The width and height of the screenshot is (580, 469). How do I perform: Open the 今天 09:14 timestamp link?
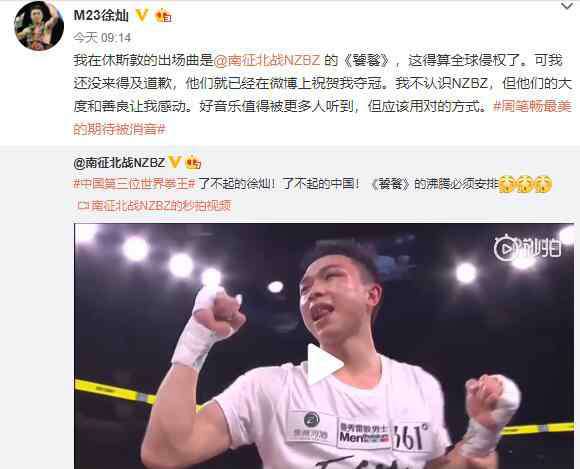tap(102, 37)
